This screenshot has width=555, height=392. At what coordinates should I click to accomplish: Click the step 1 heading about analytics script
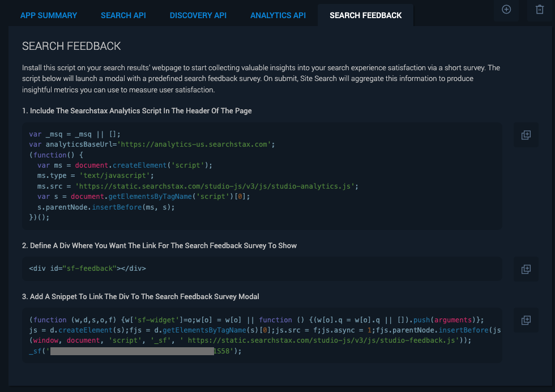coord(137,111)
